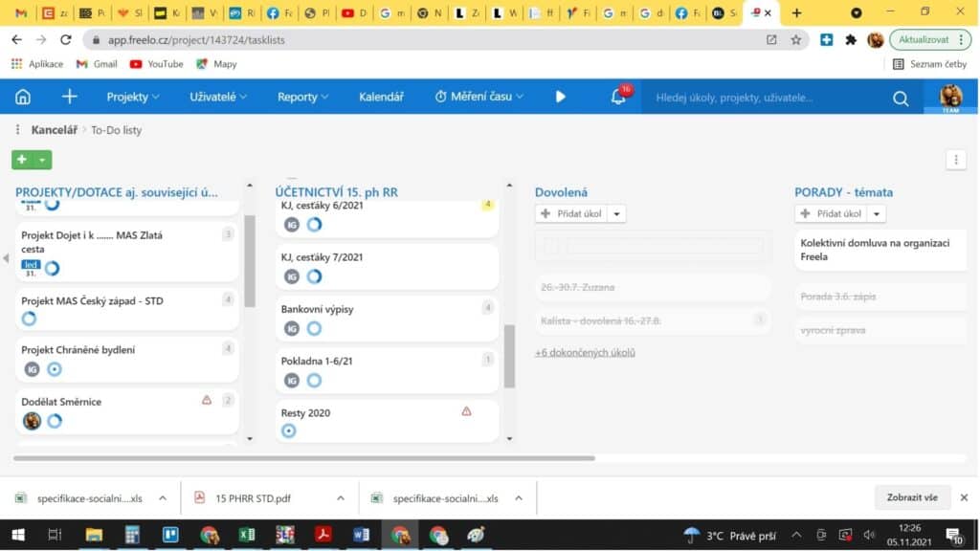Click the Windows Start button

point(18,535)
